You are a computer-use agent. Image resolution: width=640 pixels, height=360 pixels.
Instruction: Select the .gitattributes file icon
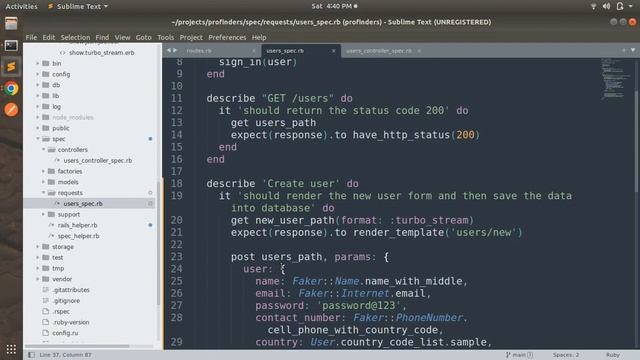tap(46, 290)
